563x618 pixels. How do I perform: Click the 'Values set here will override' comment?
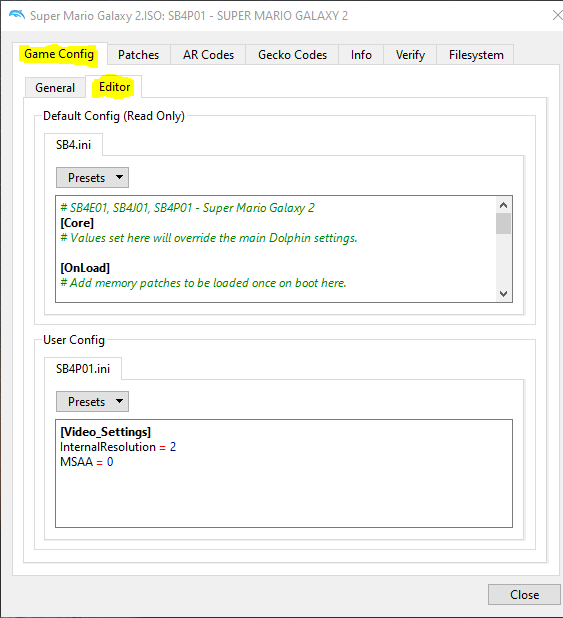pyautogui.click(x=209, y=238)
